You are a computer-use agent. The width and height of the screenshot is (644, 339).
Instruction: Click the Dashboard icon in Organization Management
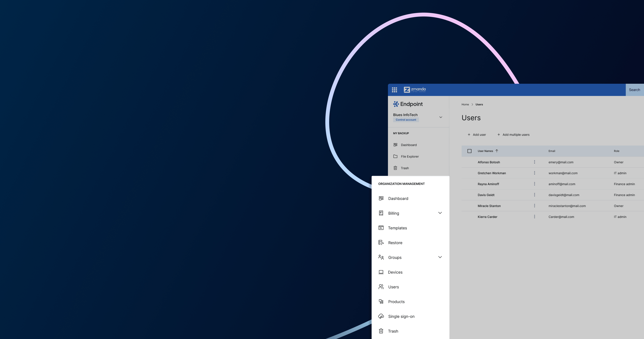tap(381, 199)
